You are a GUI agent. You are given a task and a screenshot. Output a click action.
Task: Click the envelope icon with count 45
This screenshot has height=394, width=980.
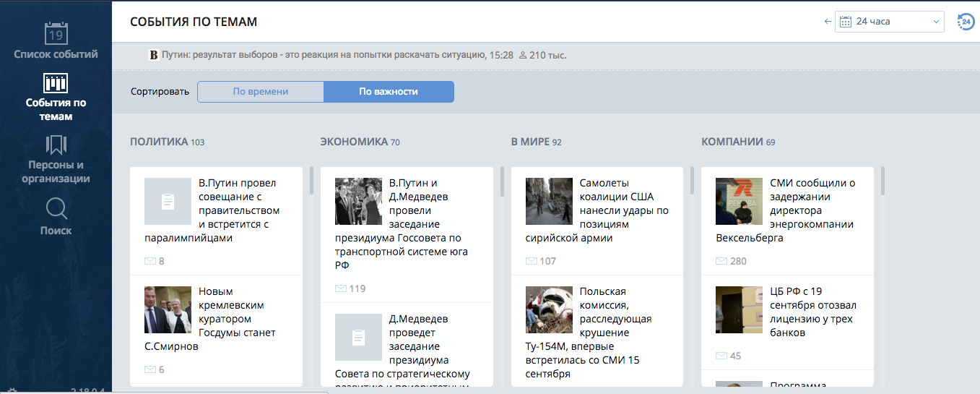click(x=721, y=356)
